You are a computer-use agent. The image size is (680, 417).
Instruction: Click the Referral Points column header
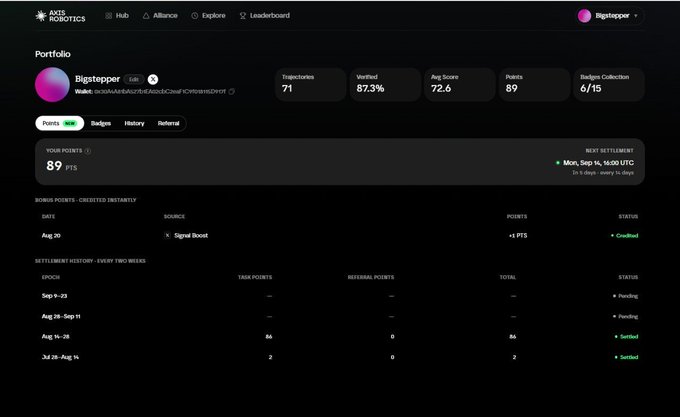point(371,277)
